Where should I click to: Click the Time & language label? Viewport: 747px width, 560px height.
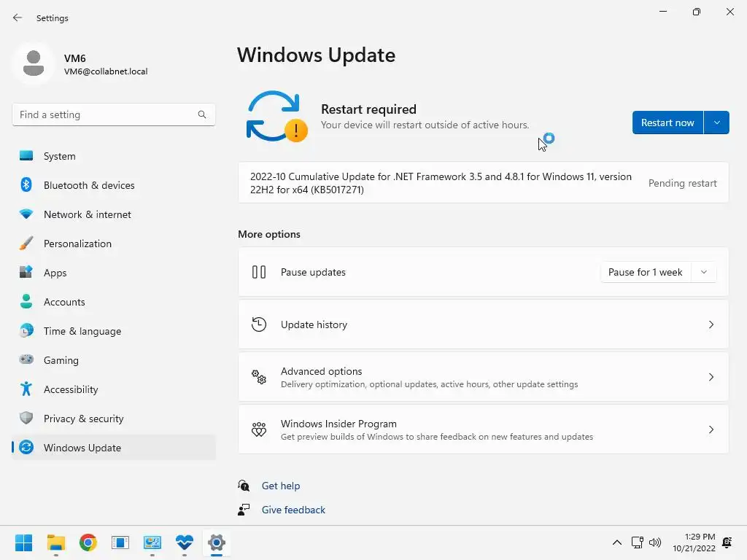[x=82, y=331]
